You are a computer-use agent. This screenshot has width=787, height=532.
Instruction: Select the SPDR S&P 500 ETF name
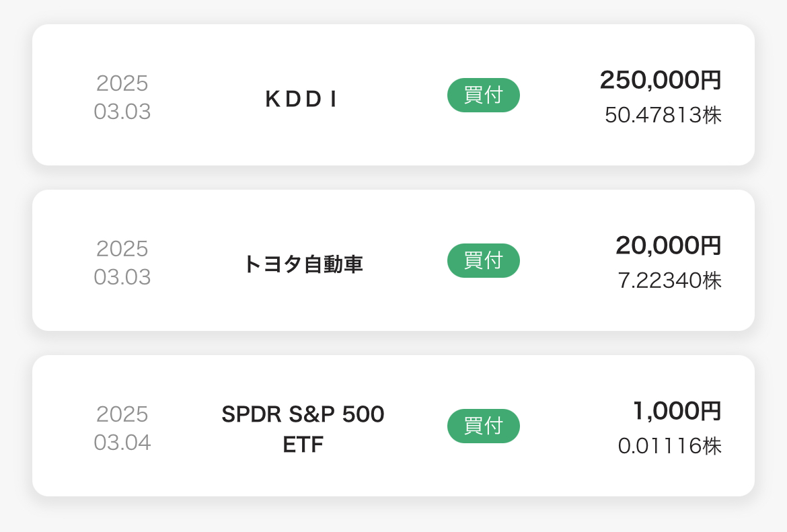303,429
